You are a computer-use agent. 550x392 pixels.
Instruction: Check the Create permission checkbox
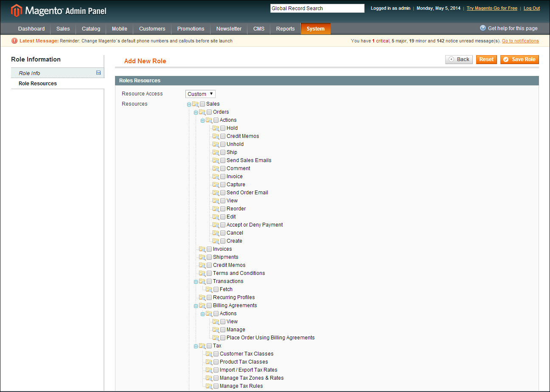223,241
